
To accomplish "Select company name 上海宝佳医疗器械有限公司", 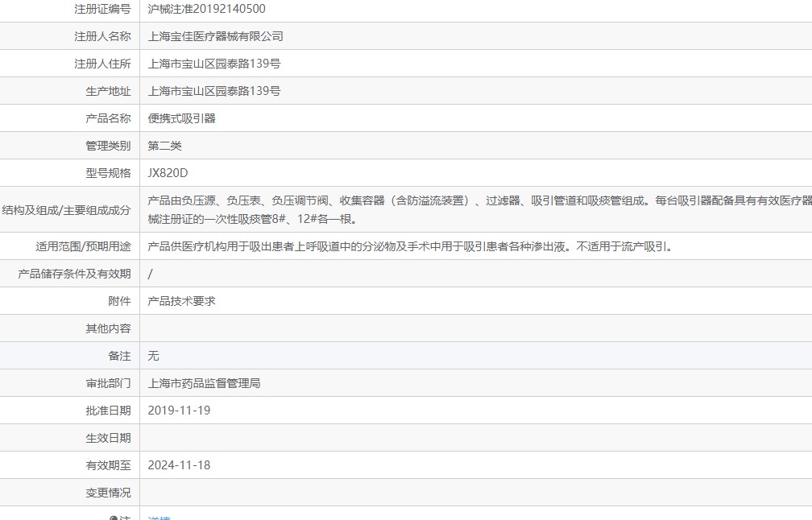I will point(215,36).
